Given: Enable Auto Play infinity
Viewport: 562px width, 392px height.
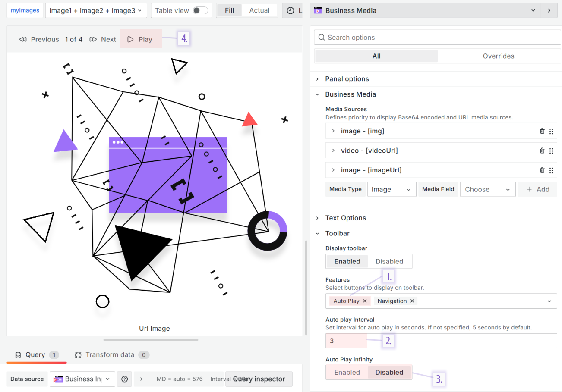Looking at the screenshot, I should [347, 372].
